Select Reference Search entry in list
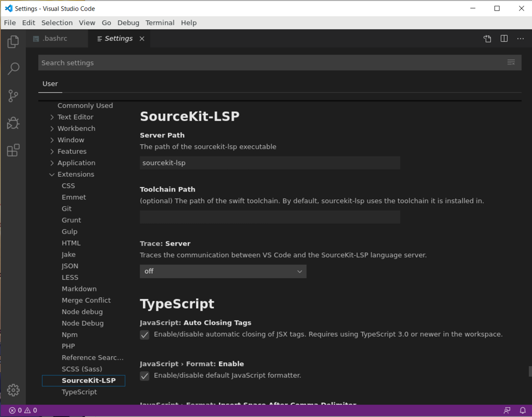Image resolution: width=532 pixels, height=417 pixels. 92,358
